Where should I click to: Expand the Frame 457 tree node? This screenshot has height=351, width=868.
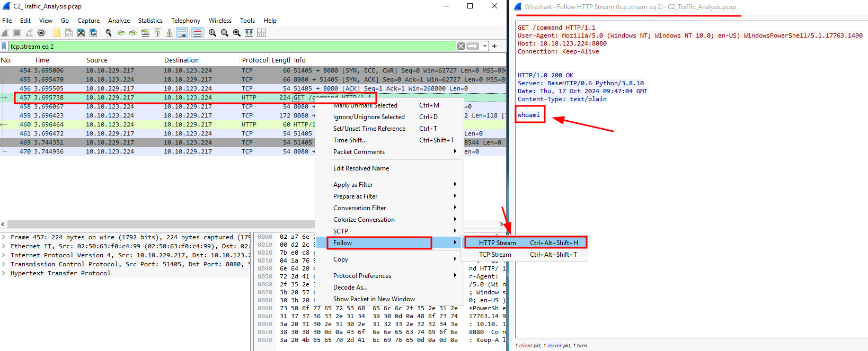tap(4, 237)
